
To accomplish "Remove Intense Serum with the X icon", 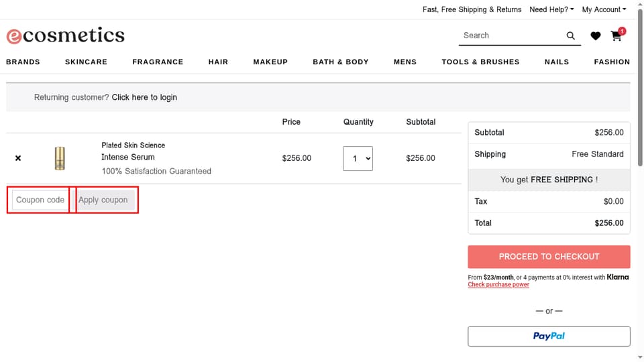I will (x=18, y=158).
